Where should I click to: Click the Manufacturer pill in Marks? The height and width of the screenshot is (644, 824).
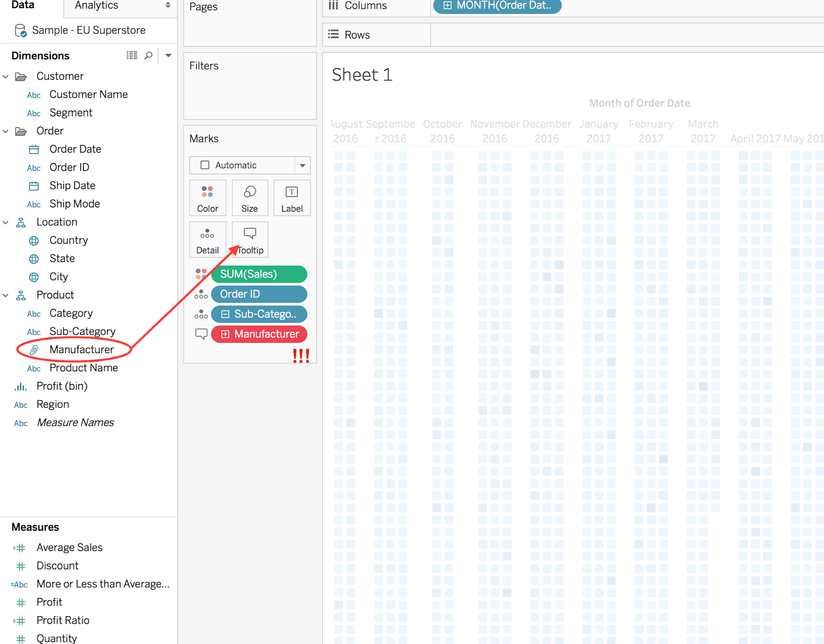tap(259, 334)
